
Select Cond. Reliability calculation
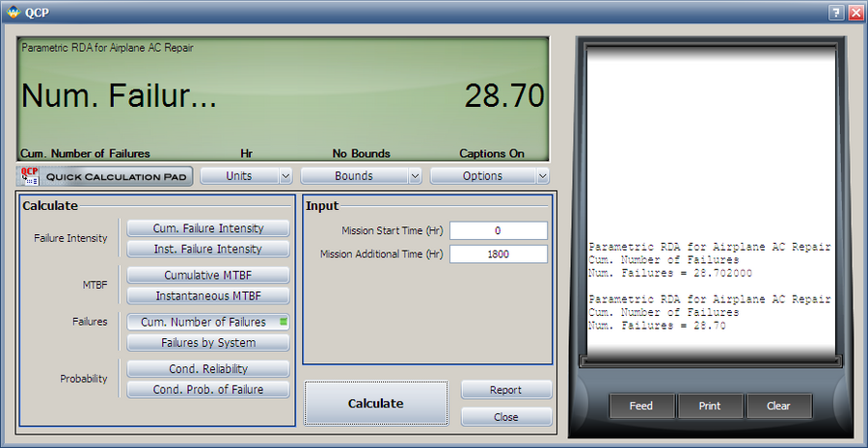pyautogui.click(x=208, y=369)
